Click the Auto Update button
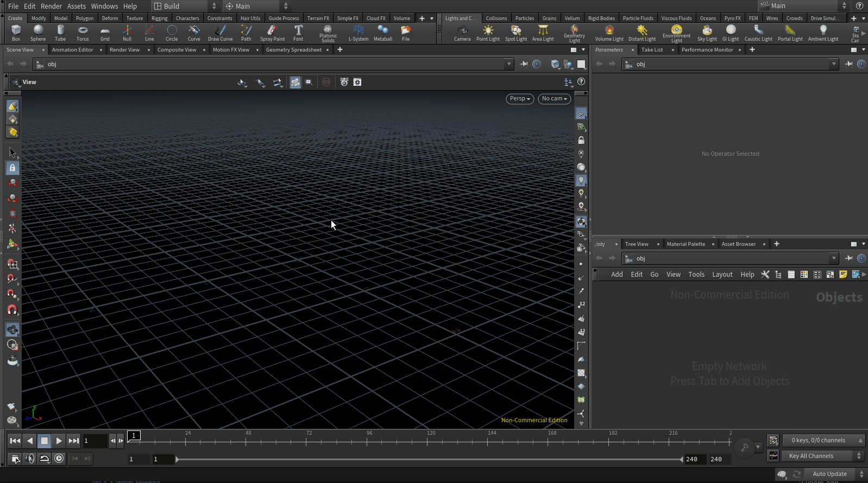The image size is (868, 483). coord(829,474)
